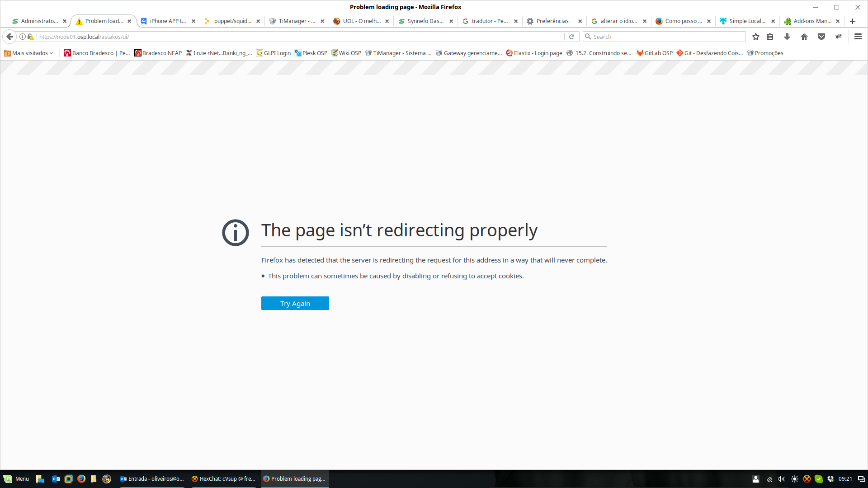Image resolution: width=868 pixels, height=488 pixels.
Task: Switch to TiManager tab
Action: tap(297, 21)
